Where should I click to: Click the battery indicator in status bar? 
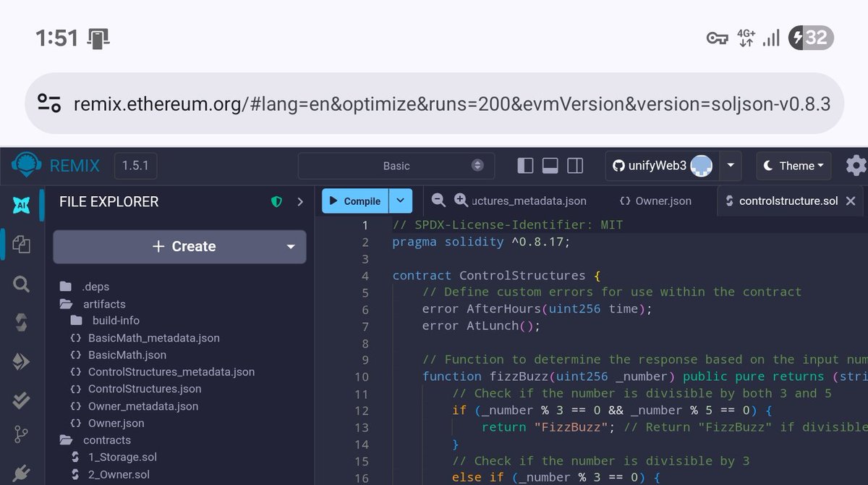click(x=811, y=38)
